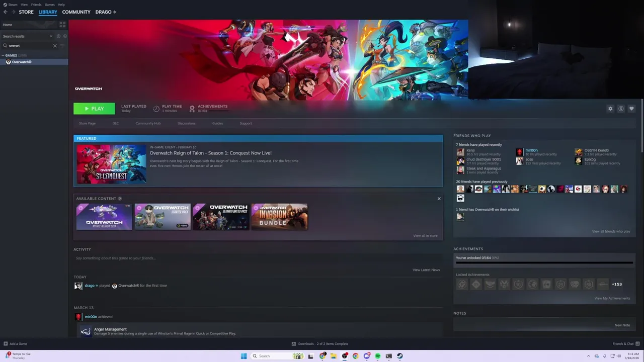Open Steak and Asparagus's avatar
The width and height of the screenshot is (644, 362).
pyautogui.click(x=460, y=170)
